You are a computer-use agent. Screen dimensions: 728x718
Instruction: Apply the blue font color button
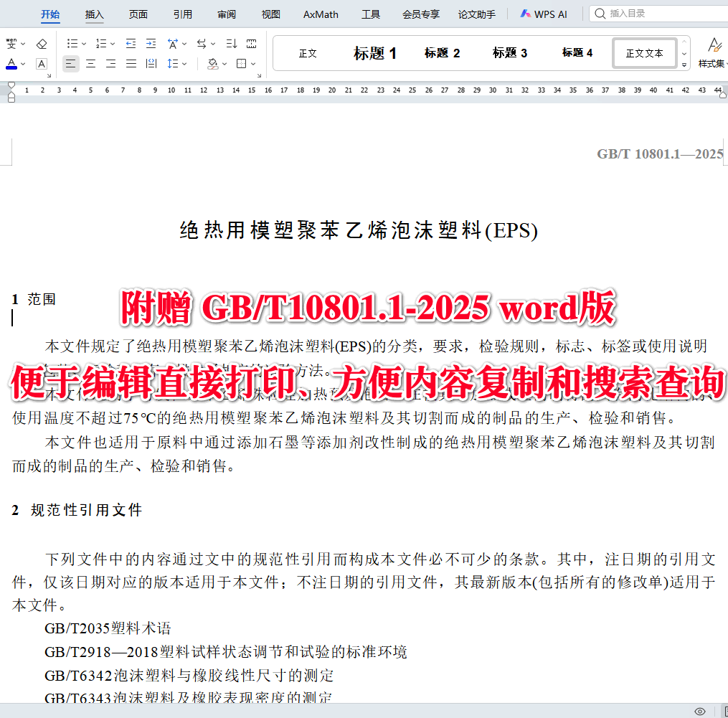11,64
